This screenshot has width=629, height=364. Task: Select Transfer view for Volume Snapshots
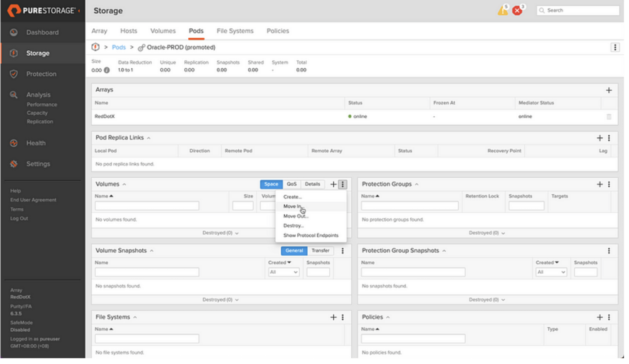[320, 251]
